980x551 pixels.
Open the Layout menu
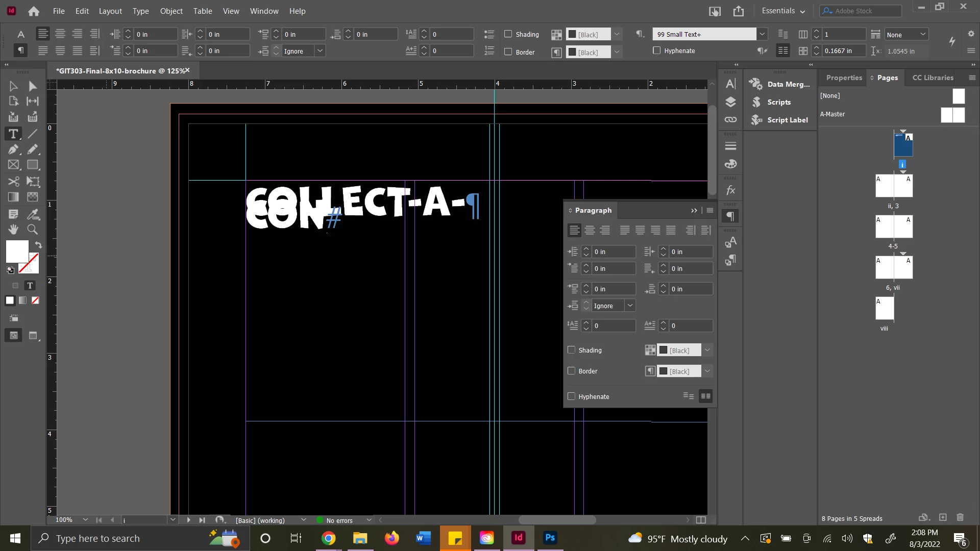coord(110,11)
